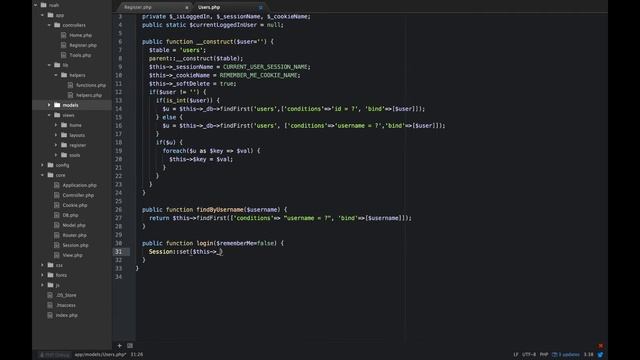Click file icon beside index.php

click(x=50, y=315)
